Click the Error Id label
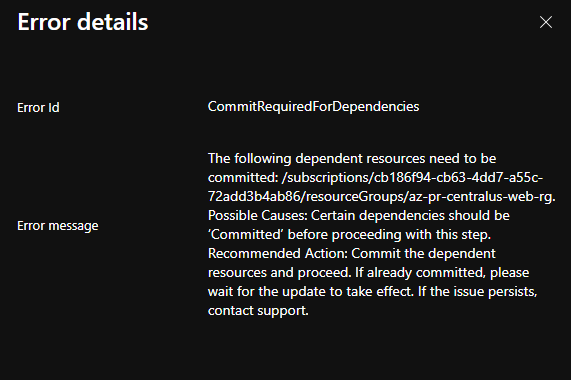The image size is (571, 380). (x=38, y=107)
